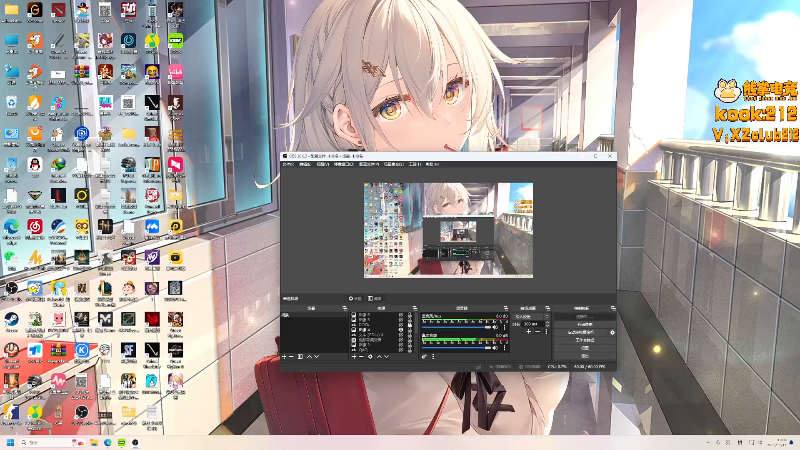Move scene down arrow in Scenes panel
This screenshot has width=800, height=450.
pyautogui.click(x=317, y=357)
